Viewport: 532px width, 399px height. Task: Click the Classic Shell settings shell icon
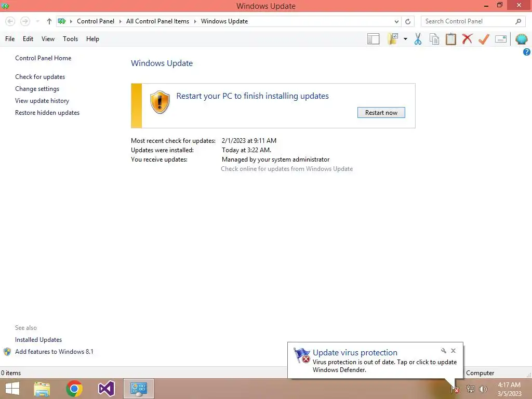[x=522, y=39]
